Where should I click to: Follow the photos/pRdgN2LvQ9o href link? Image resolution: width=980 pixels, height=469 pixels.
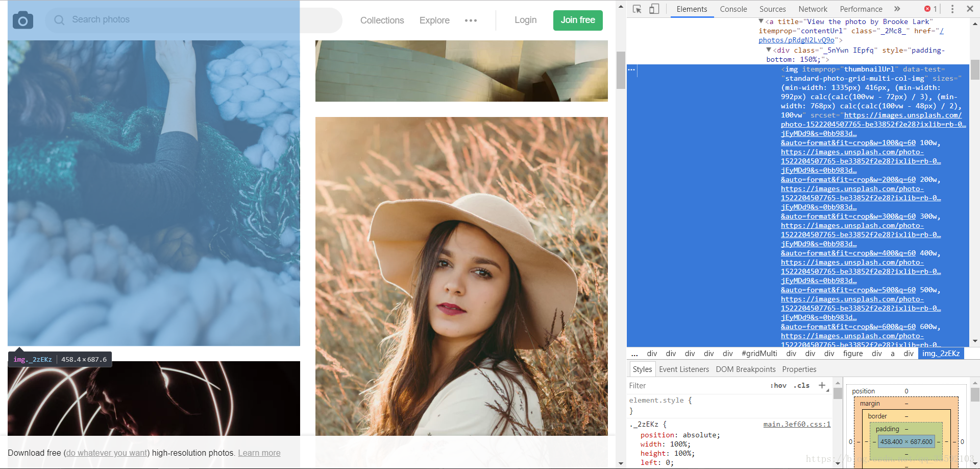click(x=796, y=40)
